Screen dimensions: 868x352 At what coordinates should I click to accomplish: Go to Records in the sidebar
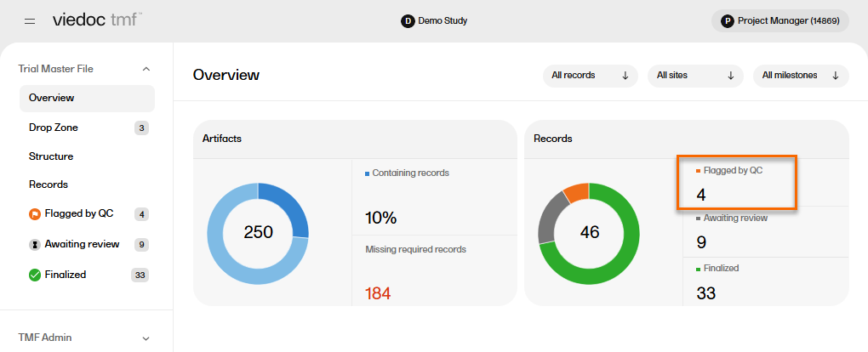[x=49, y=185]
